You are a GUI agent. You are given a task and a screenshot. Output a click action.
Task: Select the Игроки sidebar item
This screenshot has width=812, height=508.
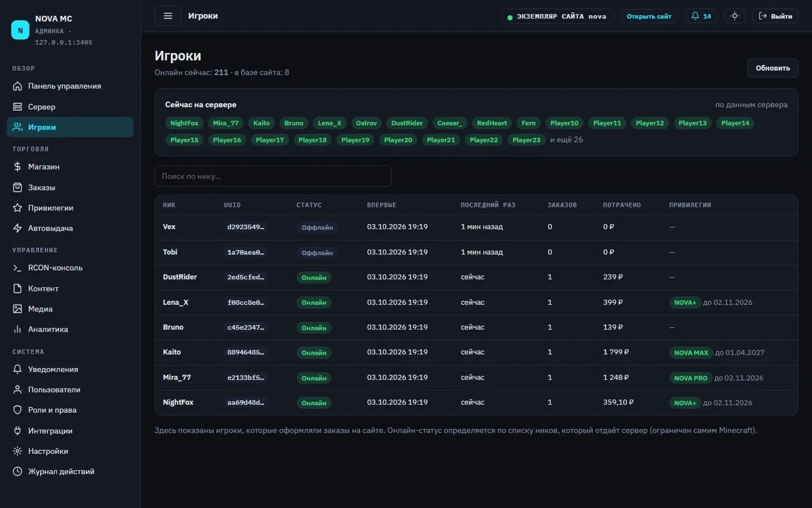(x=70, y=127)
